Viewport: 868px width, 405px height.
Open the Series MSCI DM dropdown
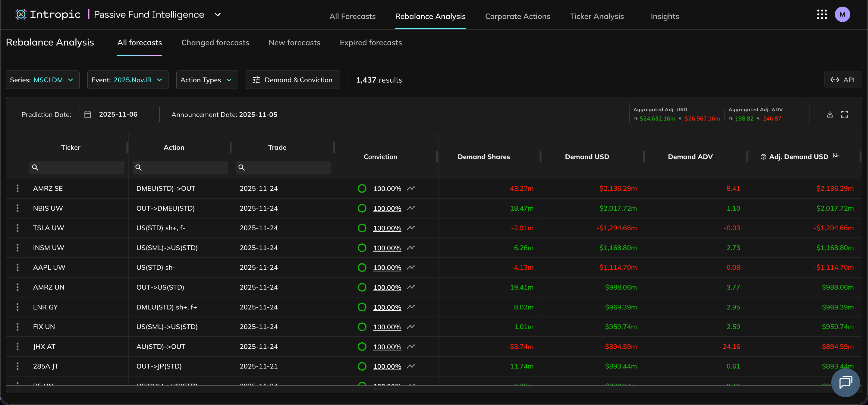(x=42, y=80)
